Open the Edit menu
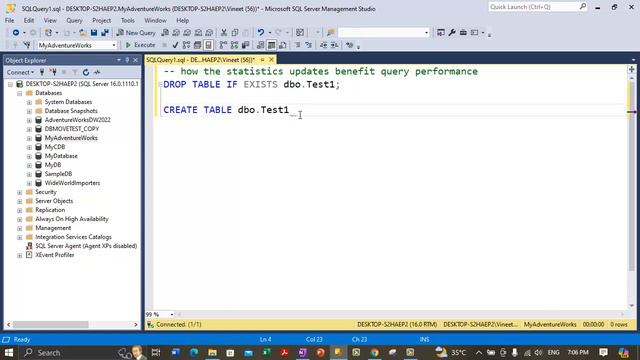The image size is (640, 360). (29, 20)
